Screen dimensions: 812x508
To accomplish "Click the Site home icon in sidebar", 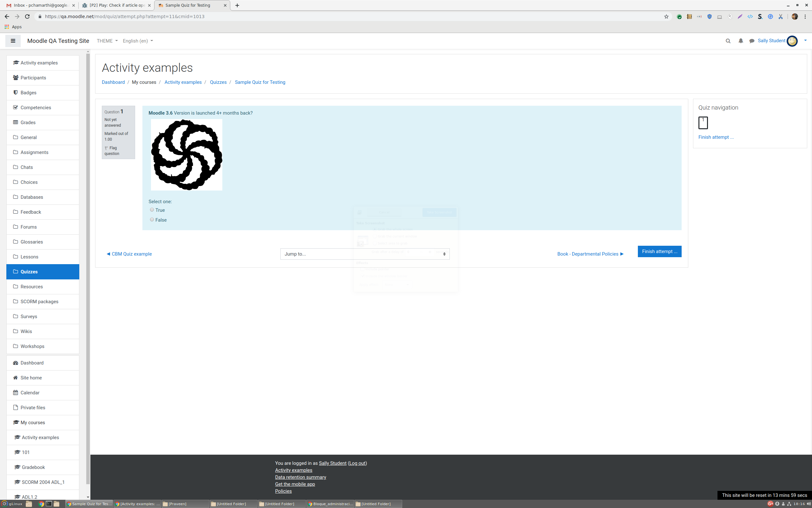I will click(16, 378).
